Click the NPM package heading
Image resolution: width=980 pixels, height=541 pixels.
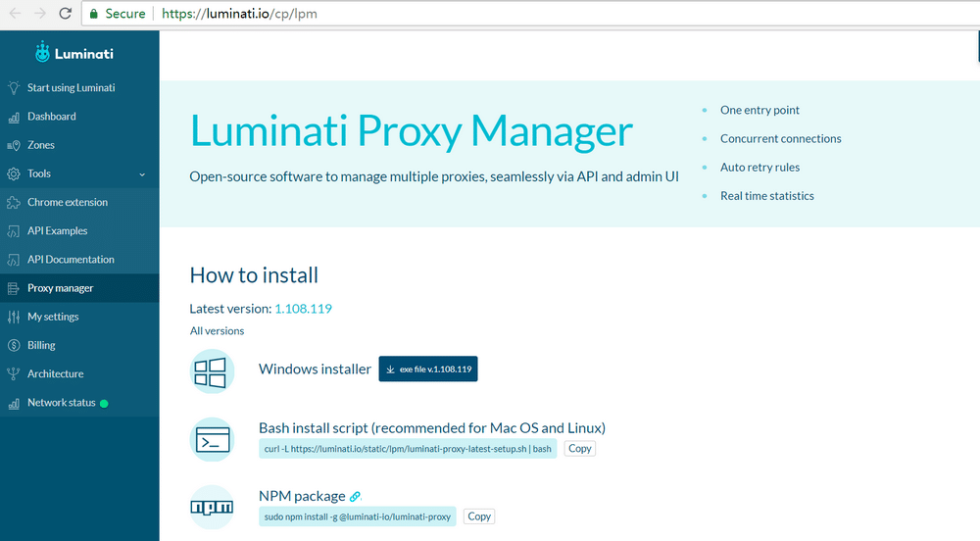click(302, 496)
